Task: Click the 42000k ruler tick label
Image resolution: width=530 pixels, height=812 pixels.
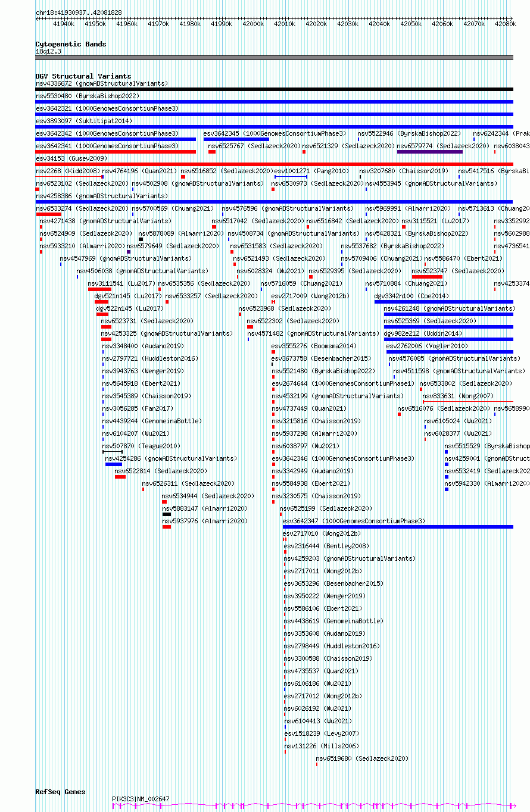Action: pos(253,24)
